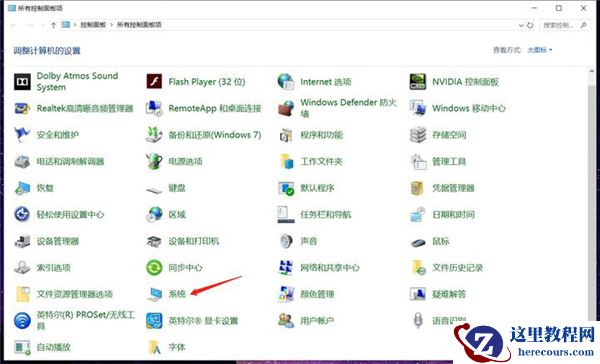Open 英特尔(R) PROSet/无线工具 icon
The height and width of the screenshot is (364, 600).
[x=22, y=321]
